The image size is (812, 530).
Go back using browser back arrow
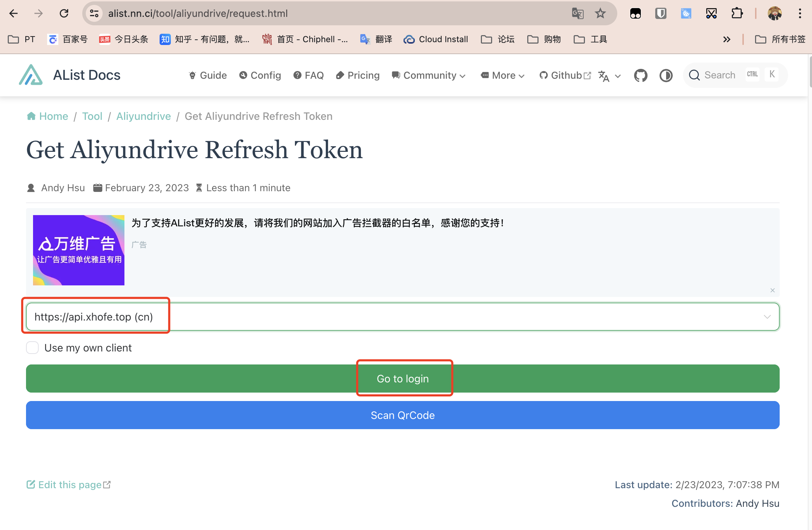click(x=13, y=13)
